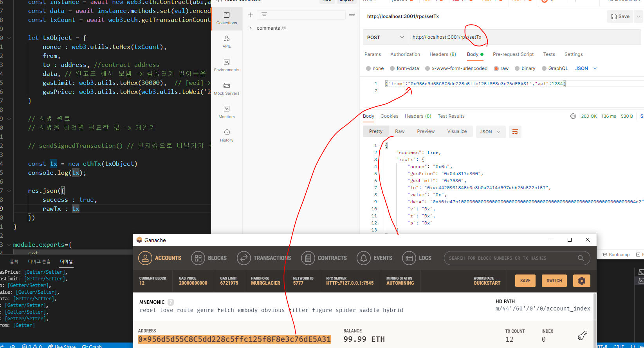Click the Postman Save button
The width and height of the screenshot is (644, 348).
(620, 16)
